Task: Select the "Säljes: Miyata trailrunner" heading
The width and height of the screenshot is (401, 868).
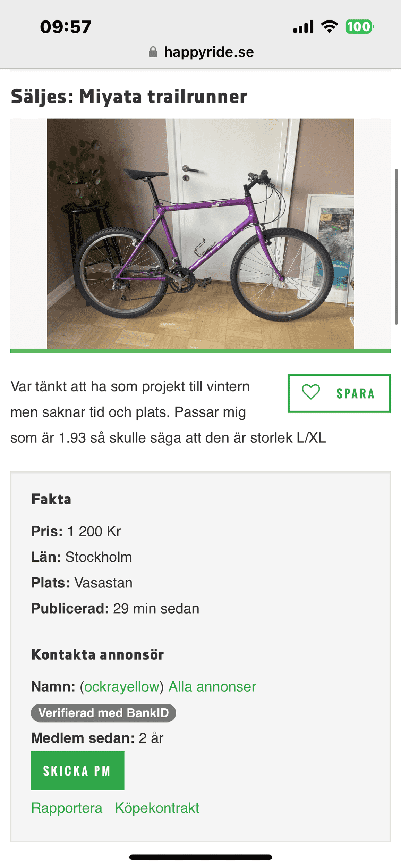Action: point(129,96)
